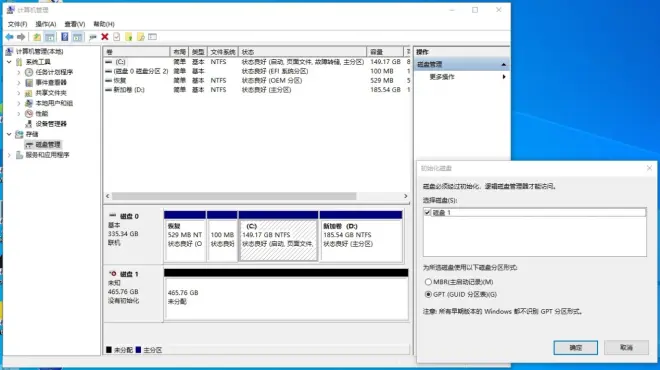This screenshot has height=370, width=660.
Task: Select the MBR partition style radio
Action: tap(428, 282)
